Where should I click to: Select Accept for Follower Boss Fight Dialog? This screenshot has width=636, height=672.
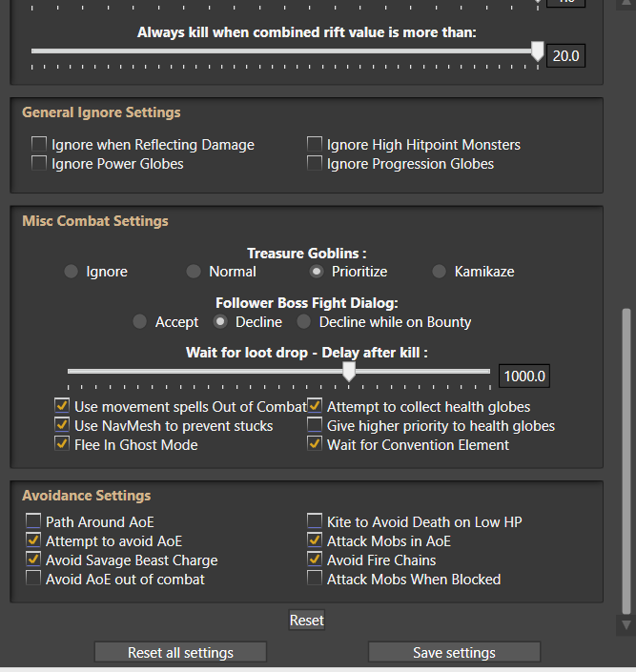[140, 322]
